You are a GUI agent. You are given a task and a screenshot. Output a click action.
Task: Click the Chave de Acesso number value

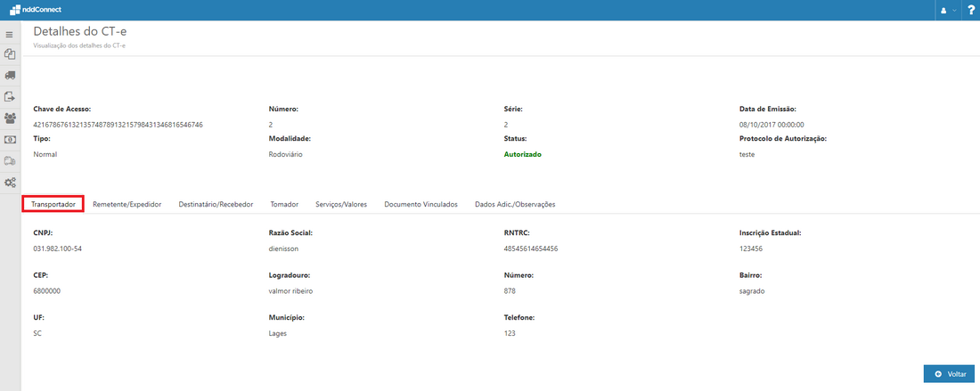(118, 125)
